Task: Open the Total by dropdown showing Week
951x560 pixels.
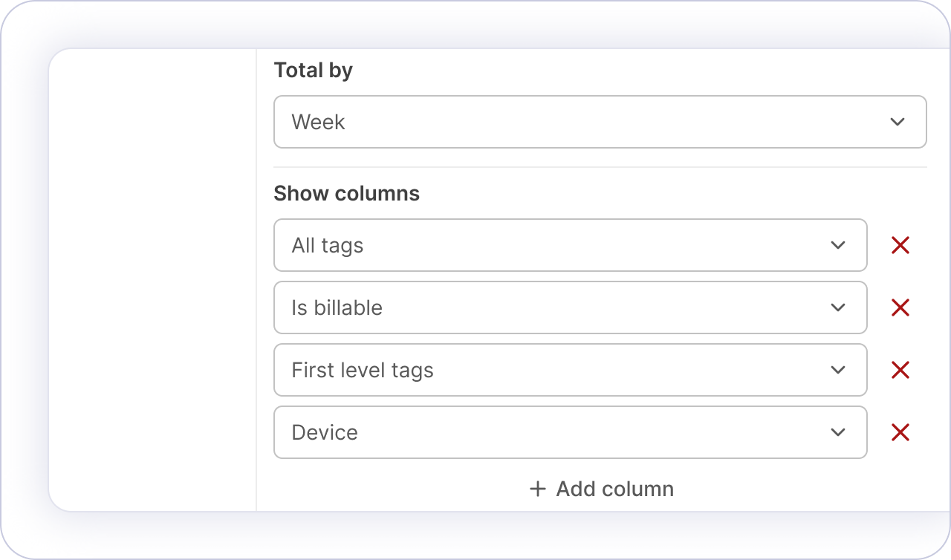Action: point(580,122)
